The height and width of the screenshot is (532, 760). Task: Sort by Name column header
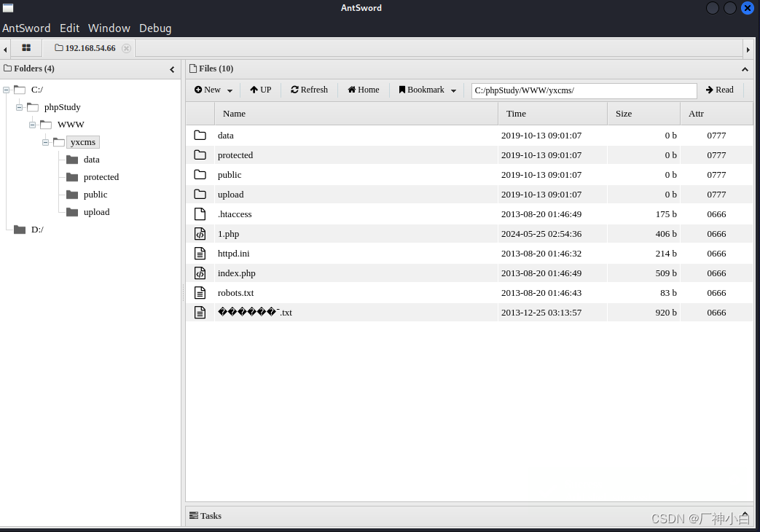[356, 114]
